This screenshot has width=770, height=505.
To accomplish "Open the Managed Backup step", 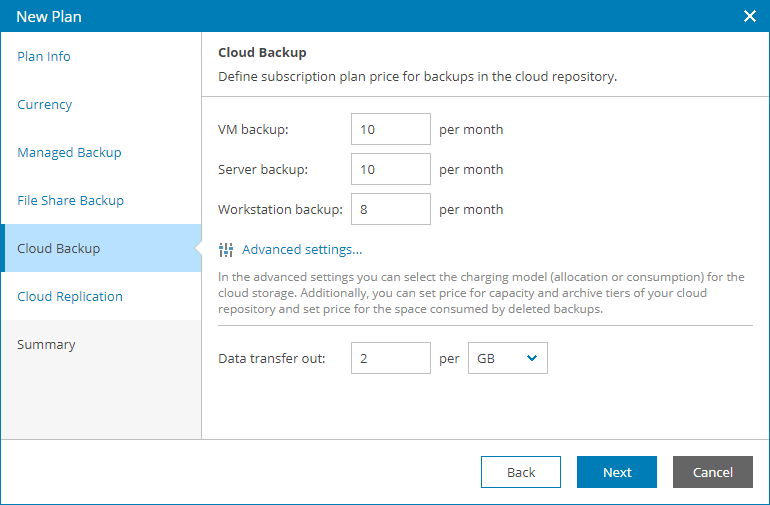I will (x=69, y=152).
